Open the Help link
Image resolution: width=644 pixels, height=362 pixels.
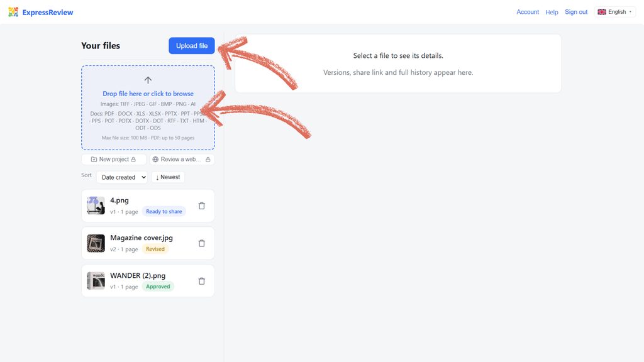[552, 12]
